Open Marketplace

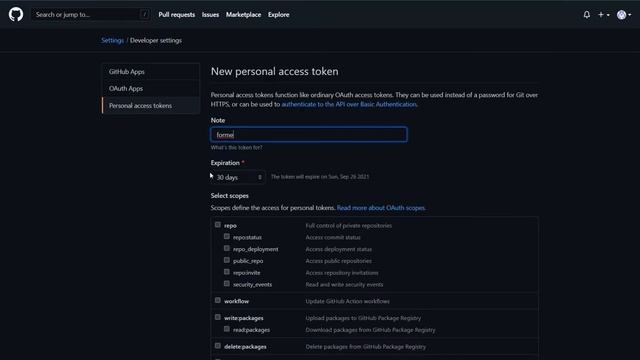pos(243,15)
